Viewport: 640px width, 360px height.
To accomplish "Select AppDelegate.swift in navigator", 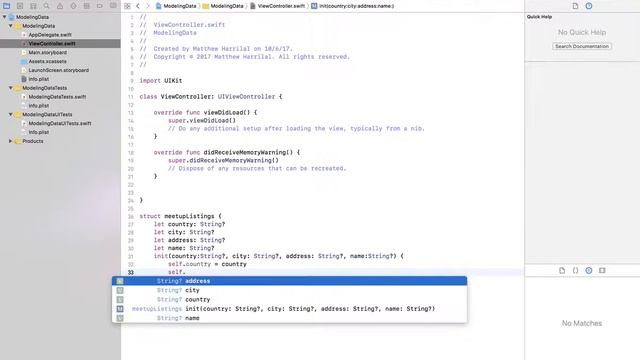I will 50,35.
